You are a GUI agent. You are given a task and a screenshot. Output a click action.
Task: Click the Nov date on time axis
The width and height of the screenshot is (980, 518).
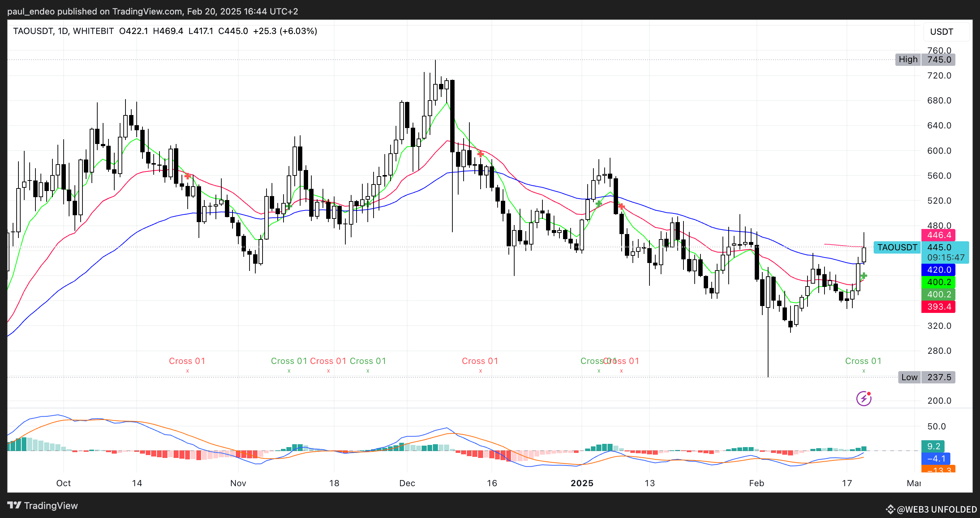[238, 483]
